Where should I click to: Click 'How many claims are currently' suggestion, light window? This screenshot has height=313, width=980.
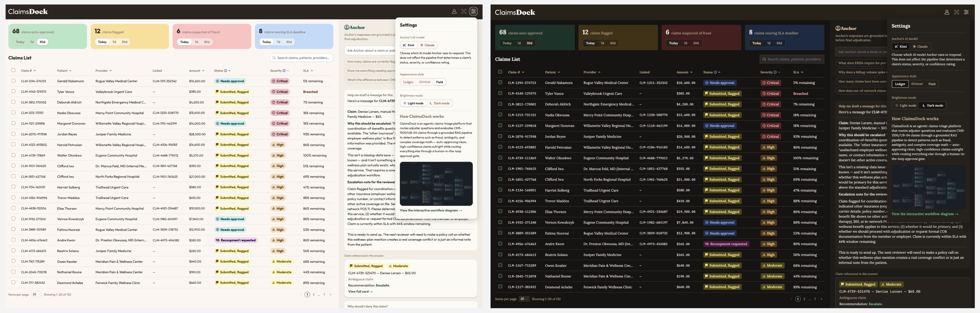point(370,61)
